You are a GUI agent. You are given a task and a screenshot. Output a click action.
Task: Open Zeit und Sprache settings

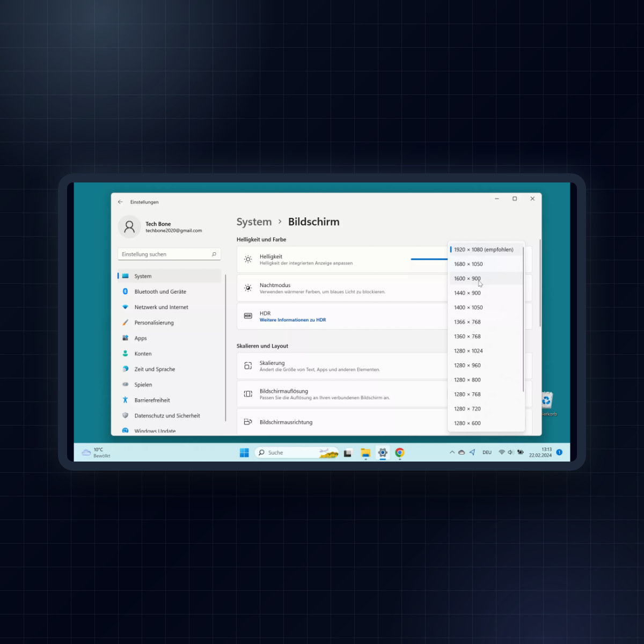coord(169,369)
